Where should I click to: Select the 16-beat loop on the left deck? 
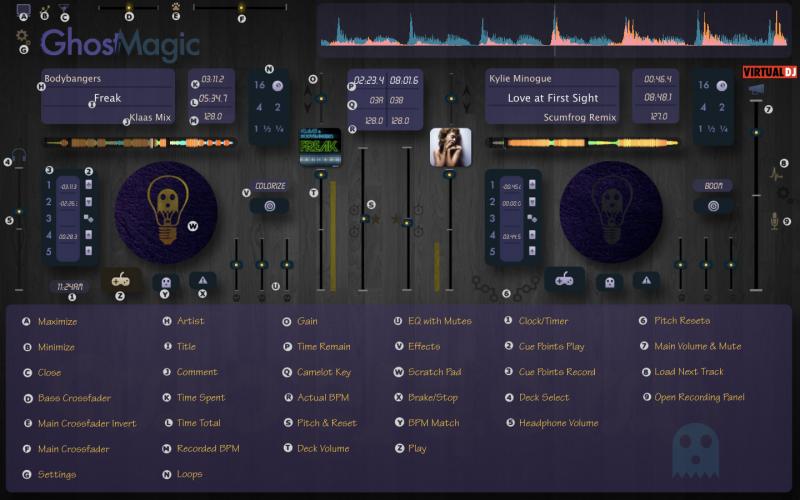259,86
